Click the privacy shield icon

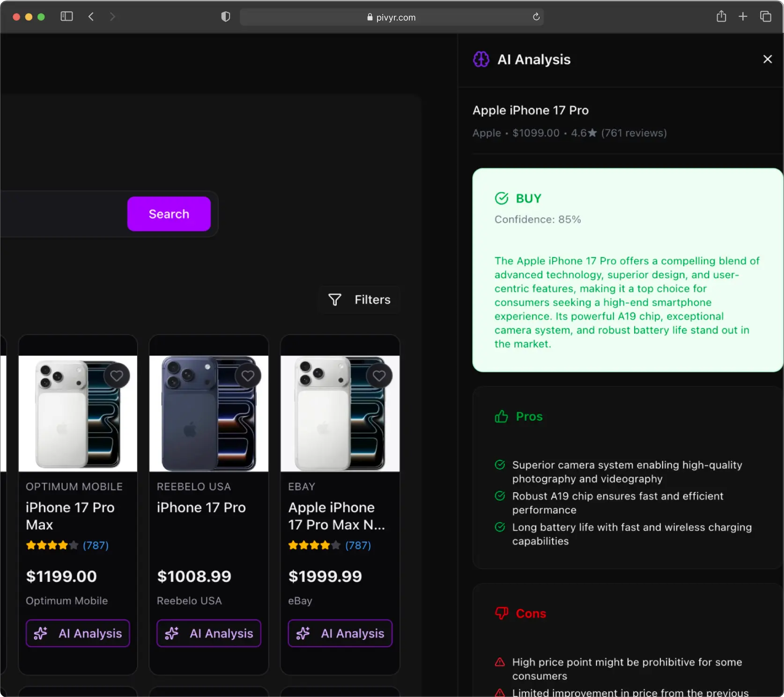click(x=226, y=17)
